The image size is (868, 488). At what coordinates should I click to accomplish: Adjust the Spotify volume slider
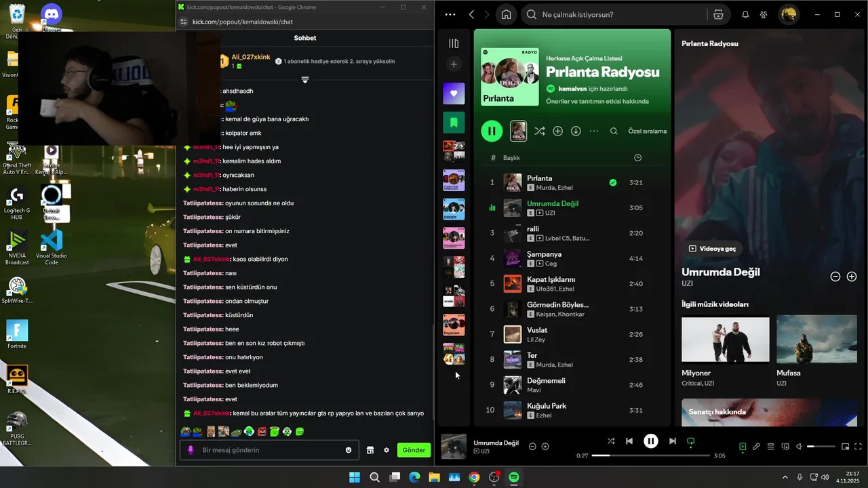(821, 447)
